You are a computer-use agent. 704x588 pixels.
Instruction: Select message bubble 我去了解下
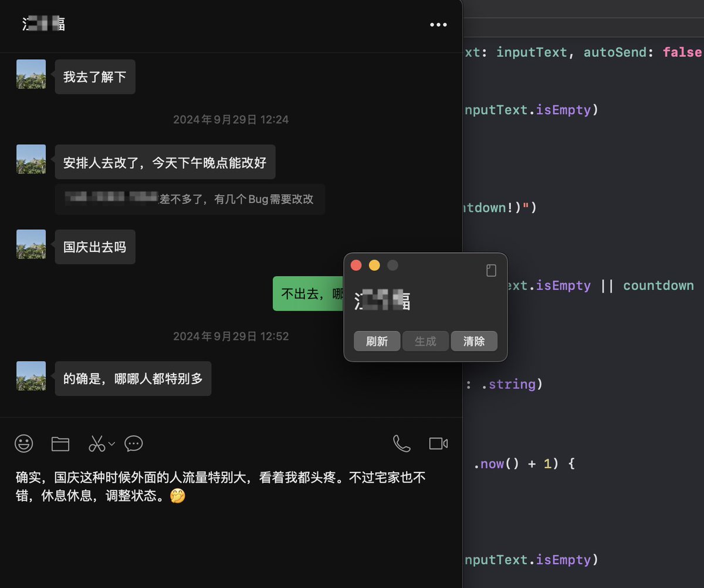click(x=95, y=77)
